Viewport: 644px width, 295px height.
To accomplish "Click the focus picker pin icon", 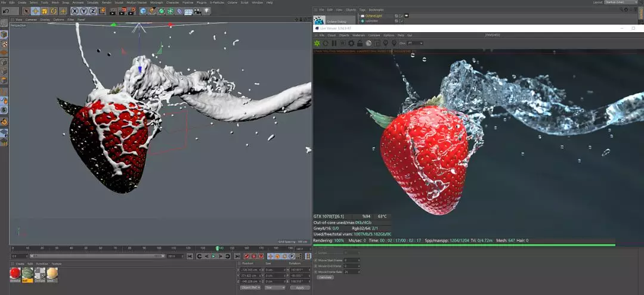I will pos(386,43).
